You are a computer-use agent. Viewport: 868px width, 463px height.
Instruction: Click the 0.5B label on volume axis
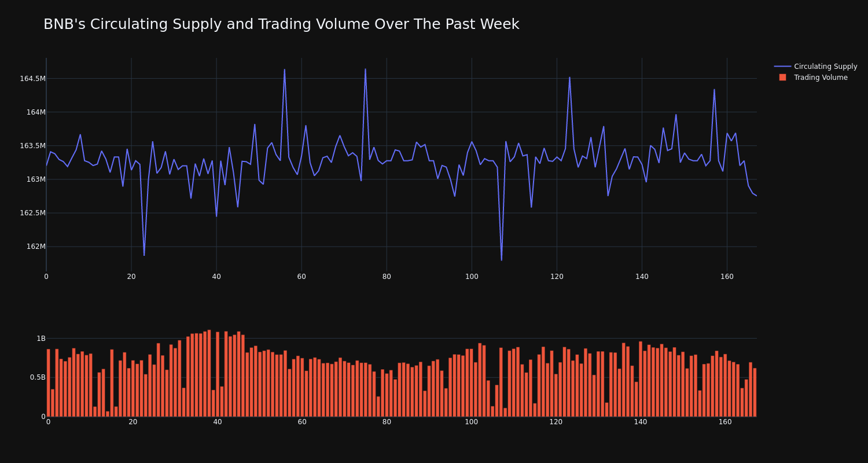(x=37, y=377)
